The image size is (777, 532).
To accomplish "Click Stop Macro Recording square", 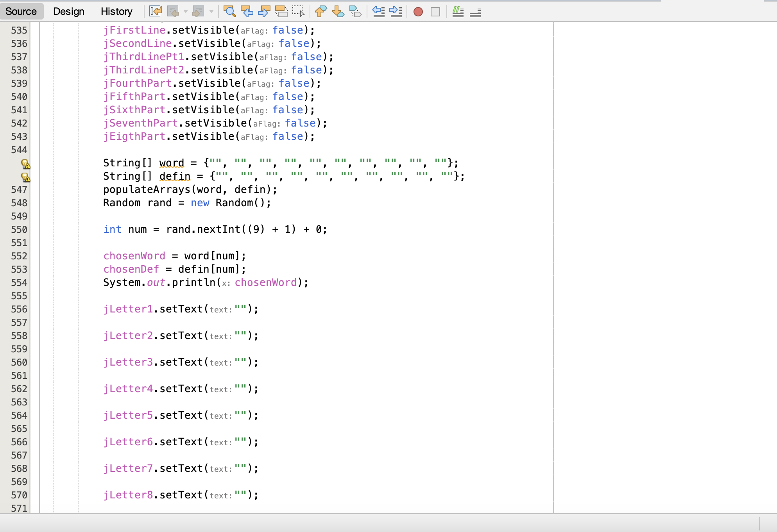I will click(x=435, y=12).
